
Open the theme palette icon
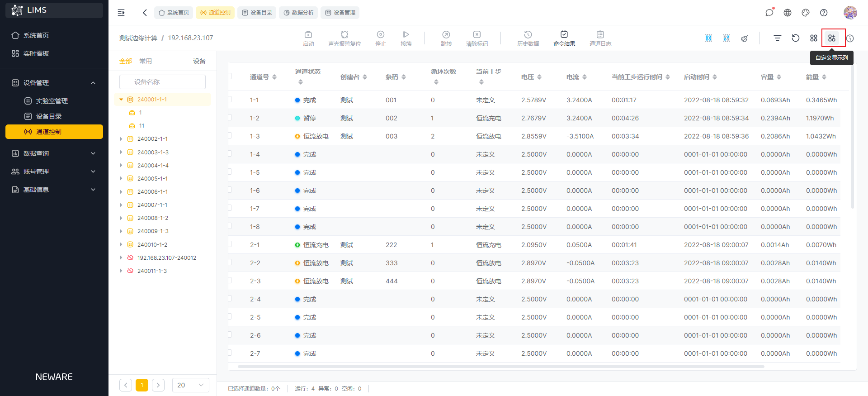pyautogui.click(x=806, y=13)
